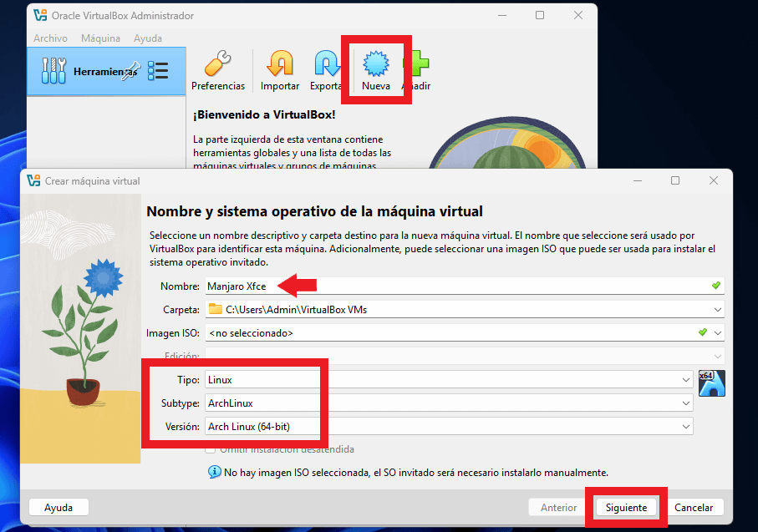Click the Crear máquina virtual window logo
Screen dimensions: 758x532
tap(33, 180)
